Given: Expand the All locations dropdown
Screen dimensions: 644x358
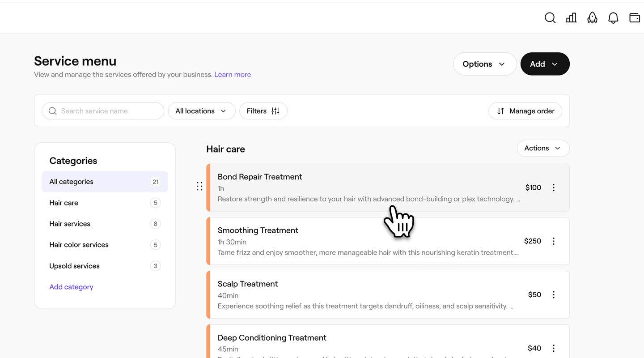Looking at the screenshot, I should point(201,111).
